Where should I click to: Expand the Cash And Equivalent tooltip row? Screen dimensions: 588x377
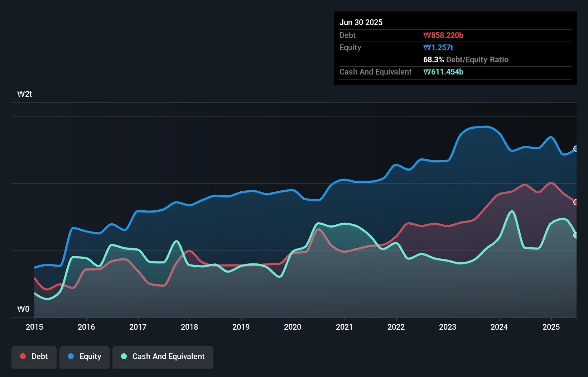pos(375,72)
